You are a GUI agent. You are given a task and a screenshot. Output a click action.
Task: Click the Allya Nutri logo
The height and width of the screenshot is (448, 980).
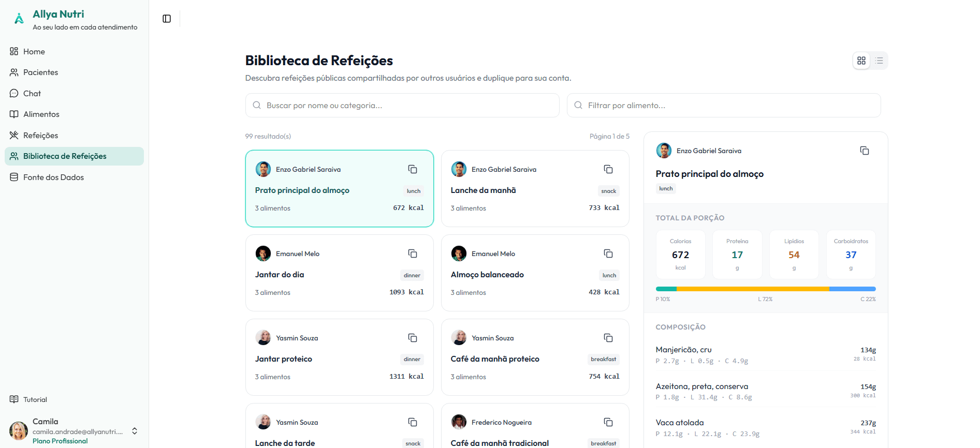pyautogui.click(x=19, y=19)
